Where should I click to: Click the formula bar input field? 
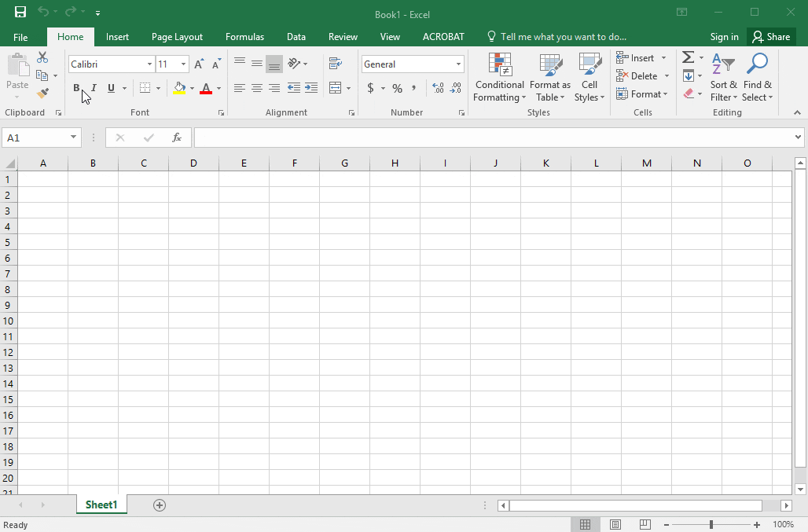(x=495, y=138)
